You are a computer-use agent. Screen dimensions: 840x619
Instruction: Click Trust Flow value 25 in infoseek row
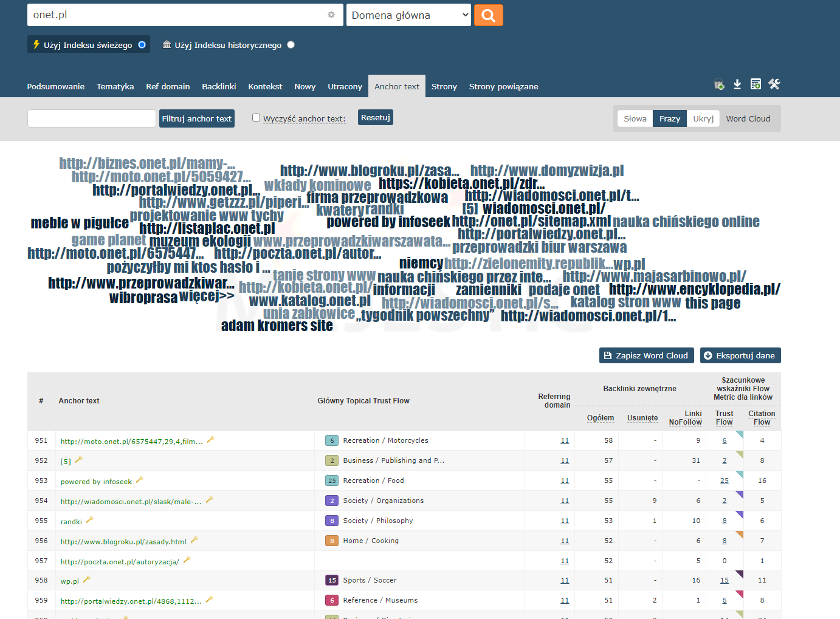(x=724, y=480)
